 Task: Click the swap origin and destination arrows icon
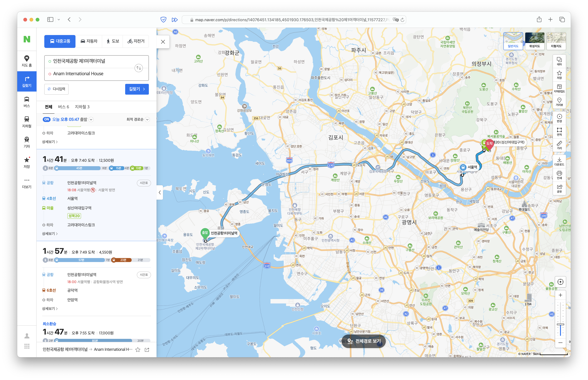[x=139, y=68]
